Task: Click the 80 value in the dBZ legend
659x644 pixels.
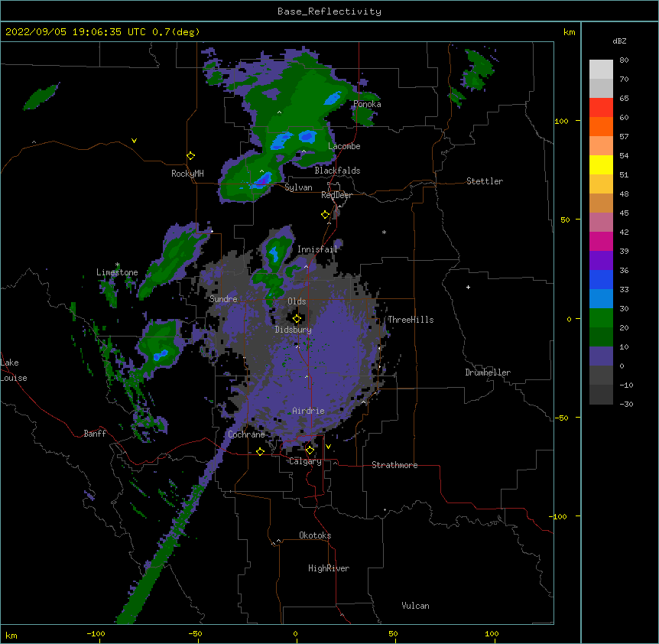Action: 624,60
